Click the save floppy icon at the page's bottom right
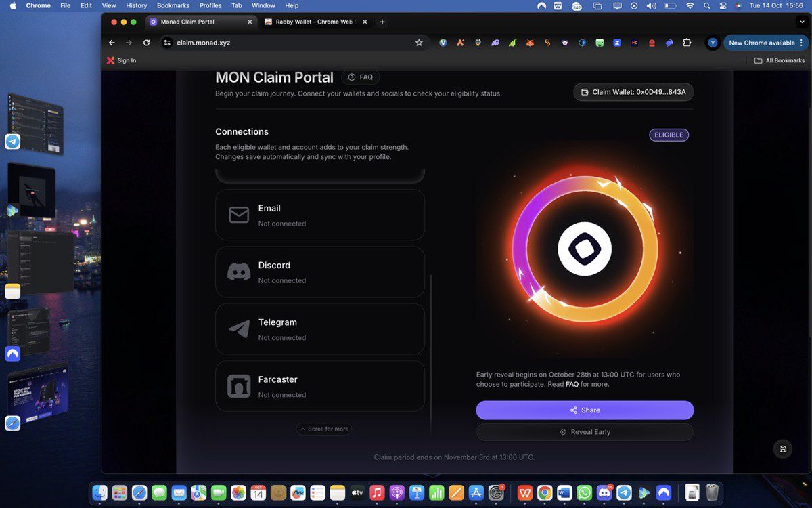812x508 pixels. 783,449
